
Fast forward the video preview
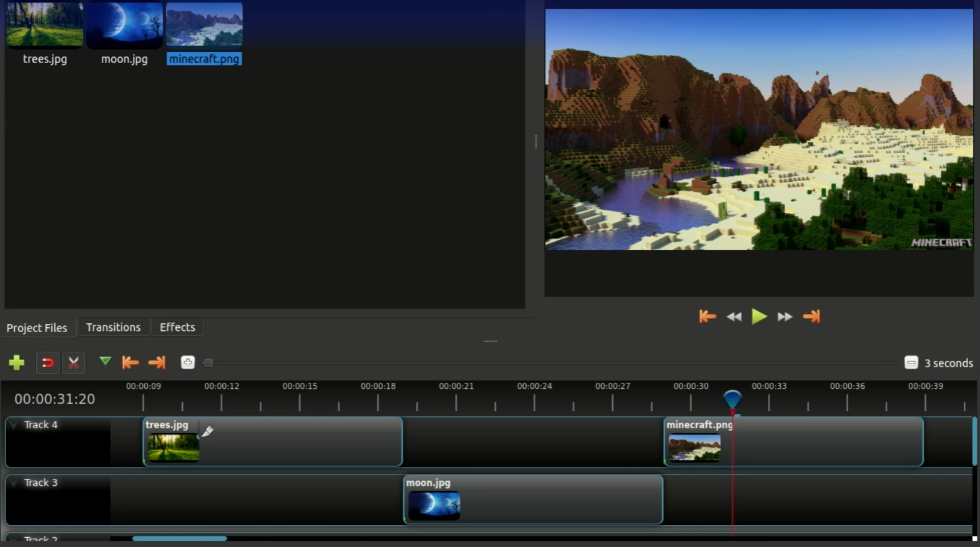click(785, 317)
